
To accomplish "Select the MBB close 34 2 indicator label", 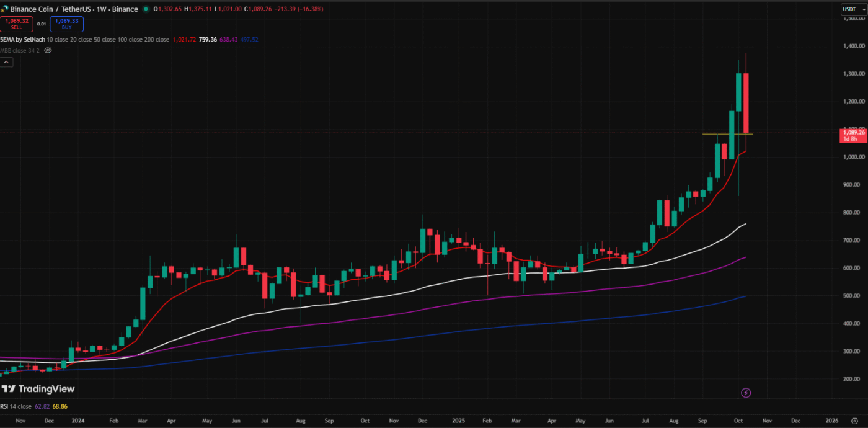I will (x=20, y=50).
